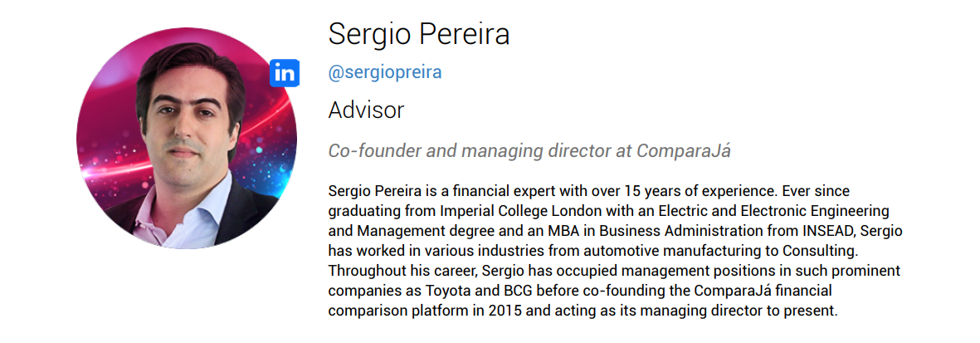980x343 pixels.
Task: Click the word ComparaJá in the italic subtitle
Action: click(684, 151)
